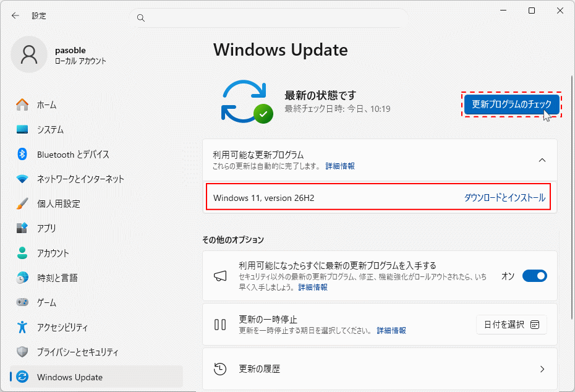This screenshot has width=575, height=392.
Task: Toggle off the get latest updates switch
Action: [535, 276]
